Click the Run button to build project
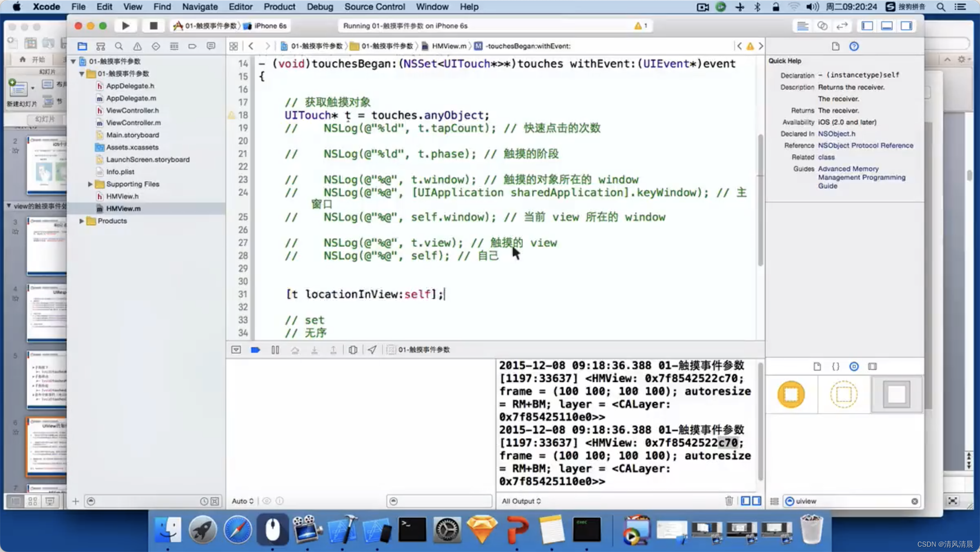 click(x=125, y=26)
